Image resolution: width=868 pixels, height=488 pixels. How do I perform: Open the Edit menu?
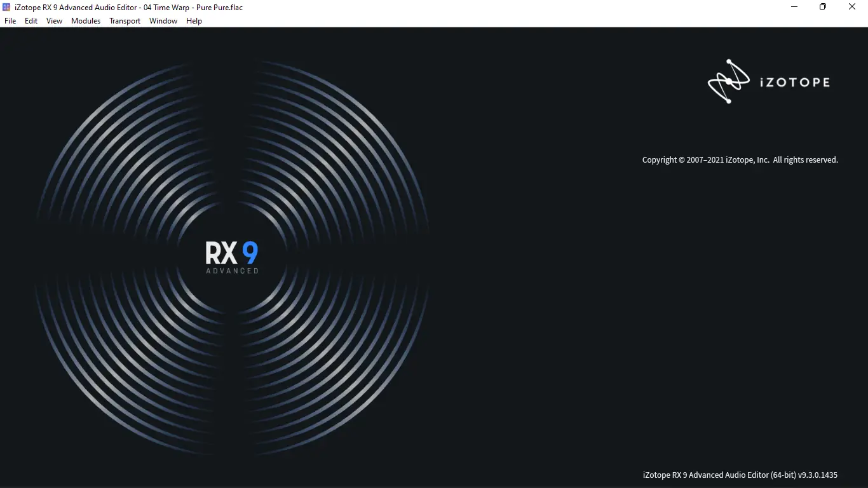coord(31,21)
